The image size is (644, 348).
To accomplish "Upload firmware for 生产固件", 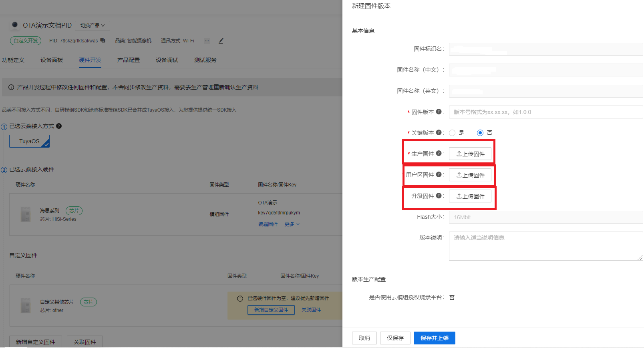I will tap(470, 154).
